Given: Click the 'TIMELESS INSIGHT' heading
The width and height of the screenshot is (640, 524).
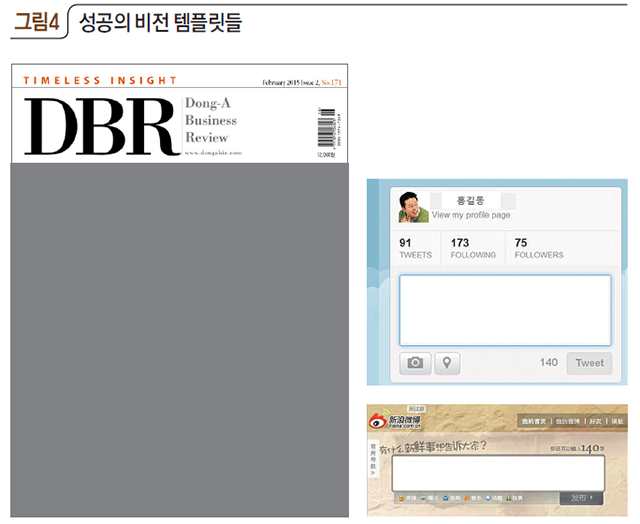Looking at the screenshot, I should [100, 80].
